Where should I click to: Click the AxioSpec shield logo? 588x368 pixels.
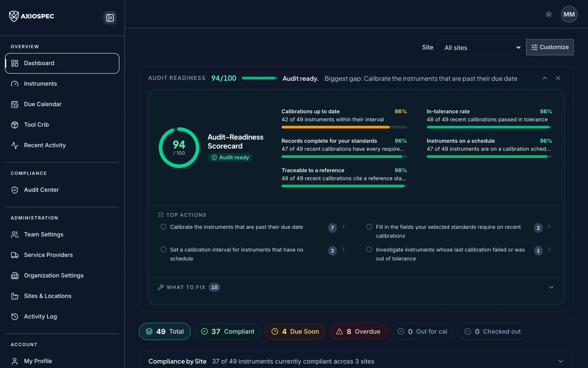(x=14, y=16)
